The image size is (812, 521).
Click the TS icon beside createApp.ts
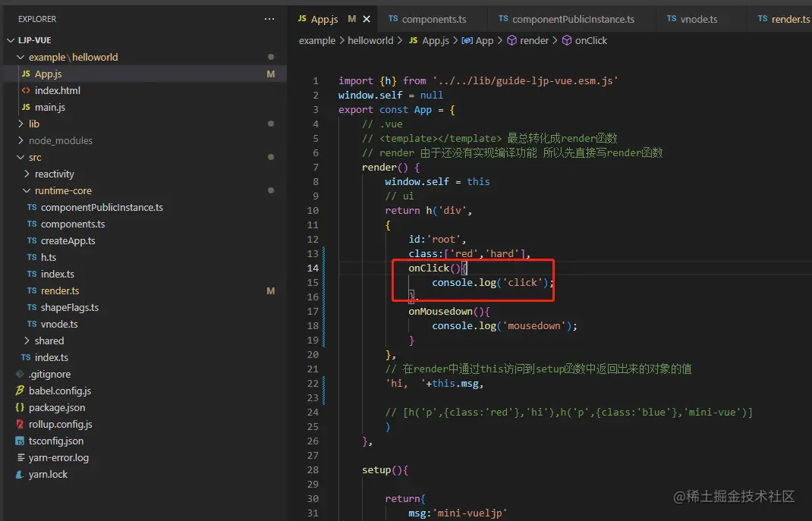[x=32, y=240]
